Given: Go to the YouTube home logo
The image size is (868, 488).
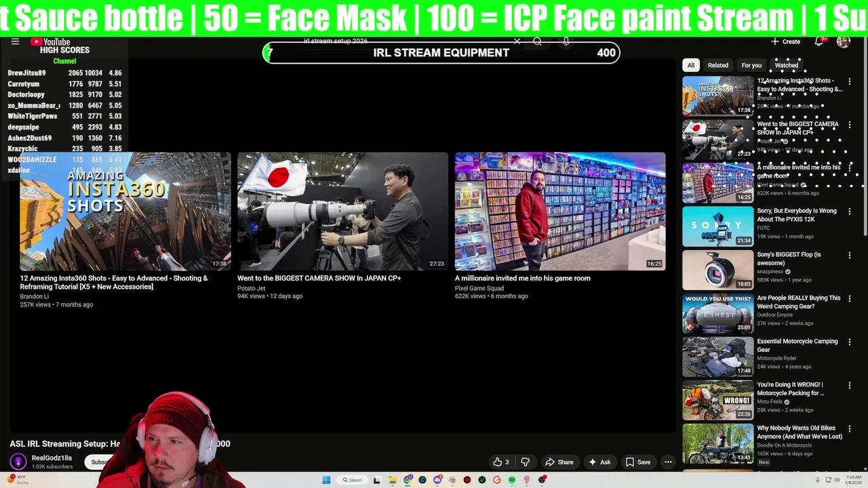Looking at the screenshot, I should tap(50, 42).
